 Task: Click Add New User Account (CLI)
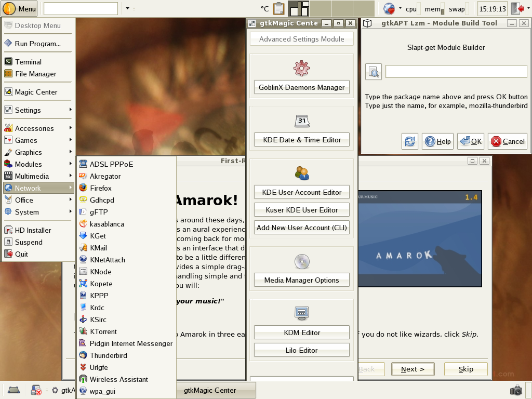pyautogui.click(x=302, y=228)
